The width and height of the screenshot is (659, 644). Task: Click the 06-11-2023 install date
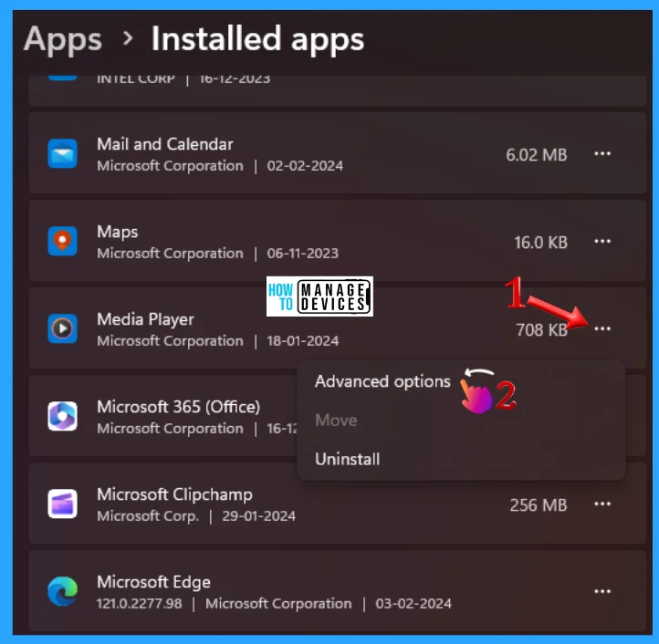pos(303,254)
